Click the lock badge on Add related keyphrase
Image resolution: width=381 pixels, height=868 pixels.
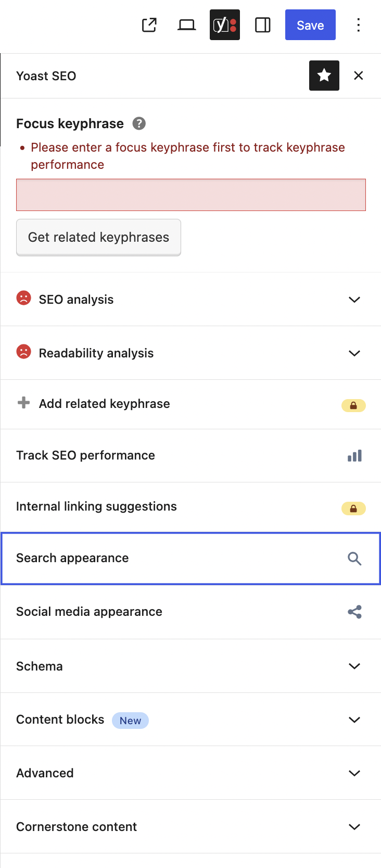[353, 405]
